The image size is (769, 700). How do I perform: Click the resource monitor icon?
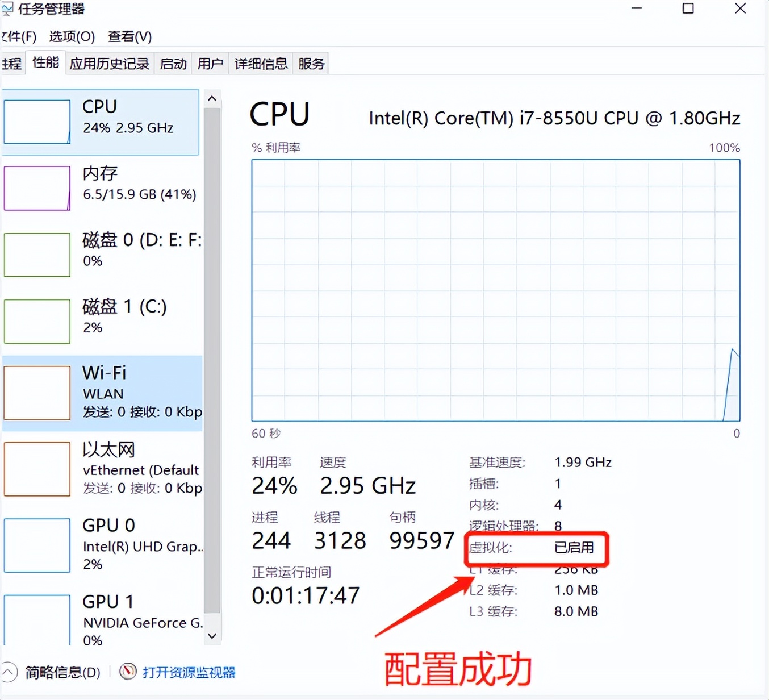tap(128, 672)
